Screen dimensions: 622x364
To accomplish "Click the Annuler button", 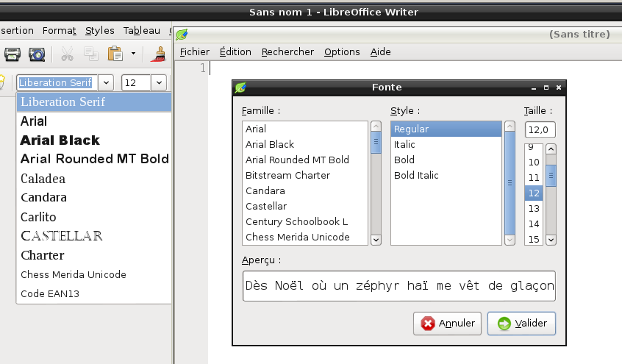I will tap(447, 324).
